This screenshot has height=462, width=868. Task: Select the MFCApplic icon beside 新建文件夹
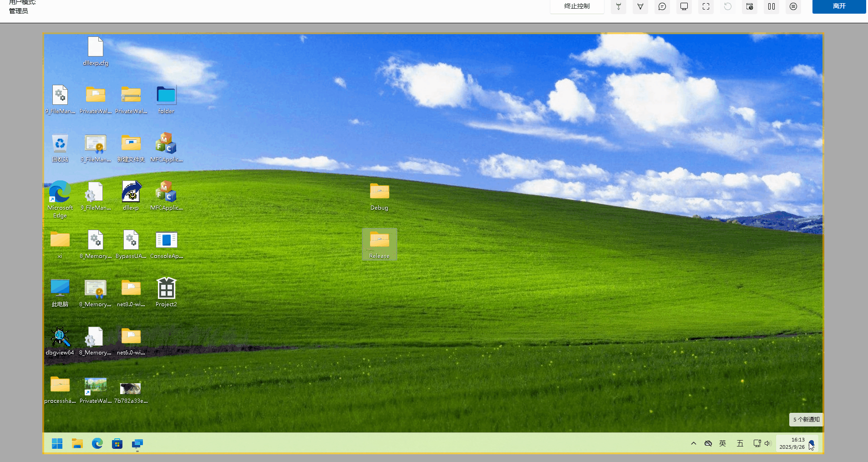166,148
